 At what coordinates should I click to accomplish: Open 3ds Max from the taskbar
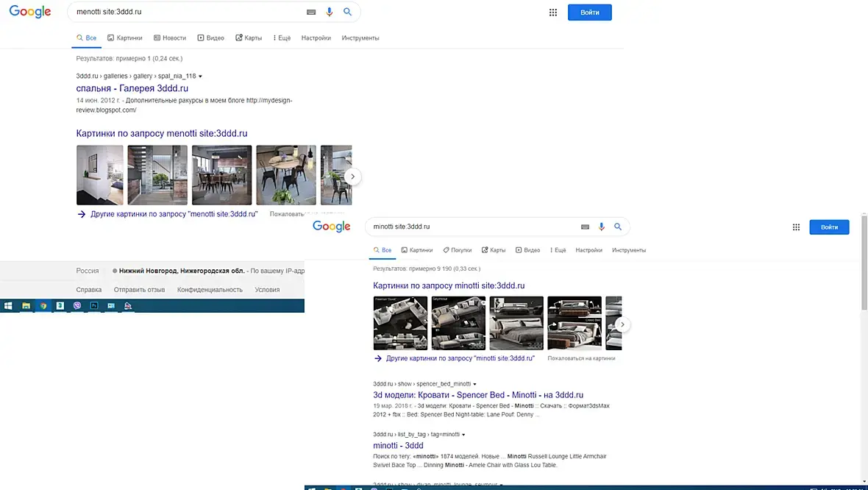(x=60, y=305)
